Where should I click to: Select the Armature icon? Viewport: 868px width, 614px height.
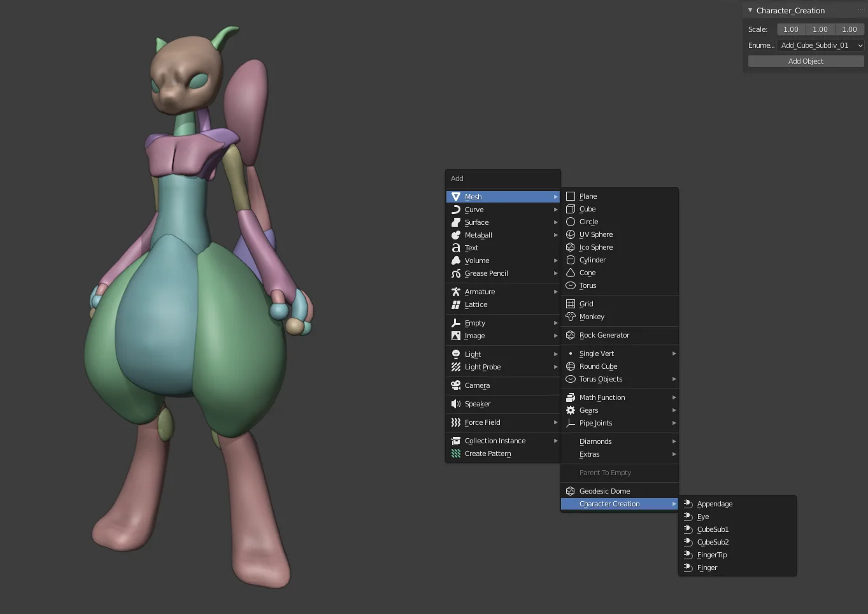pos(455,291)
